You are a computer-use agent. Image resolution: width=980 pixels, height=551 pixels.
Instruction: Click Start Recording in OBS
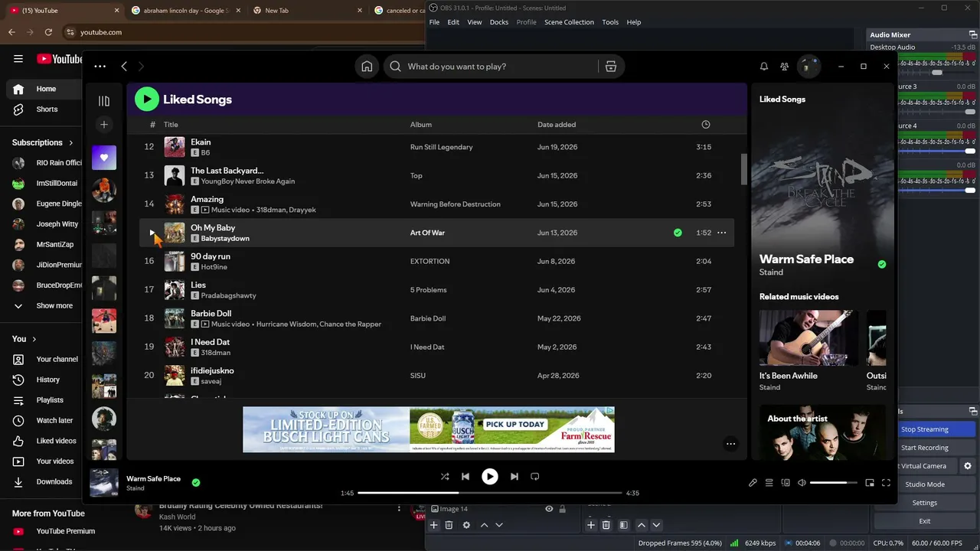pos(925,448)
